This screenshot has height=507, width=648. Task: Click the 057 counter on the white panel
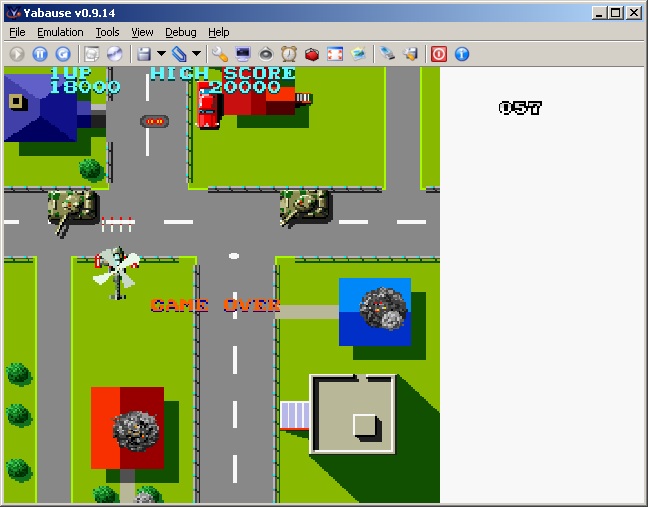click(520, 108)
